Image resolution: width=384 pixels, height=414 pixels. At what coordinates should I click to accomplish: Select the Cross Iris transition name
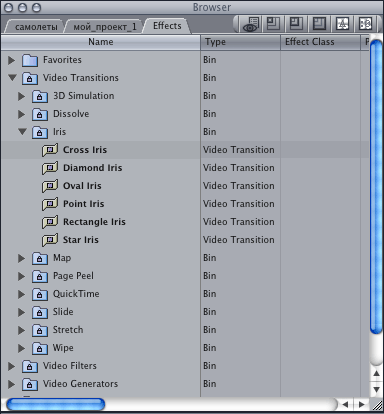pos(85,150)
